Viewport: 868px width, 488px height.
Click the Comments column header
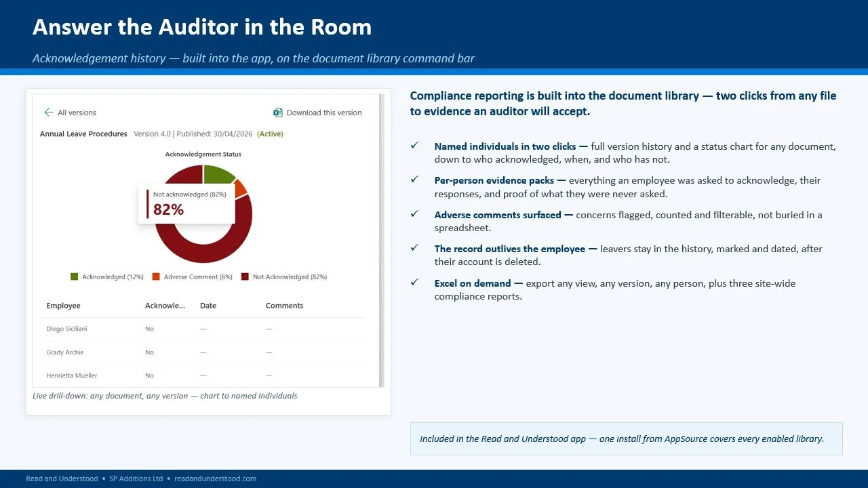pyautogui.click(x=284, y=306)
